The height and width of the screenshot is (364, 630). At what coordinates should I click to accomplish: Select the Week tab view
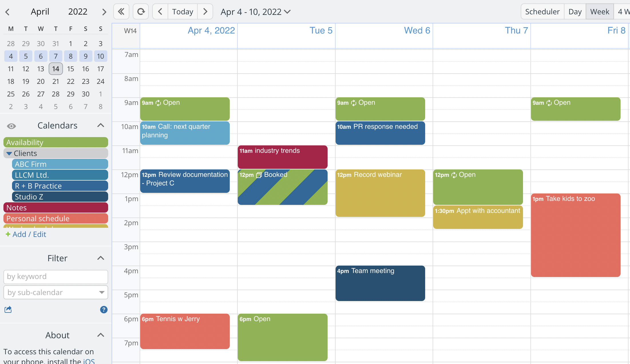[599, 12]
